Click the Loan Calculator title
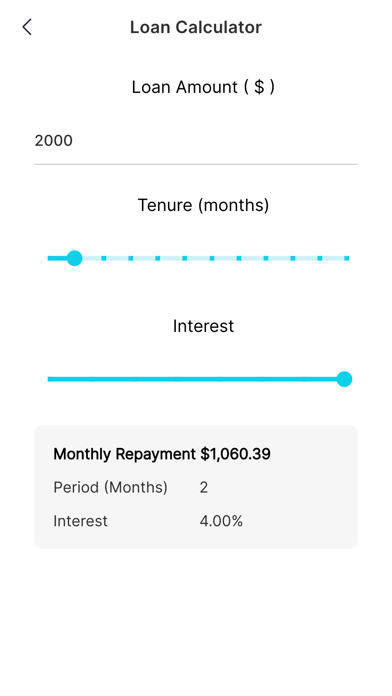Viewport: 392px width, 696px height. pos(196,27)
